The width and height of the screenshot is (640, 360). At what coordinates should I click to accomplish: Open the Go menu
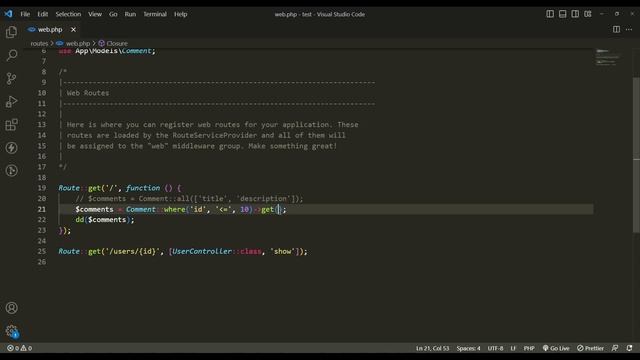[x=113, y=14]
